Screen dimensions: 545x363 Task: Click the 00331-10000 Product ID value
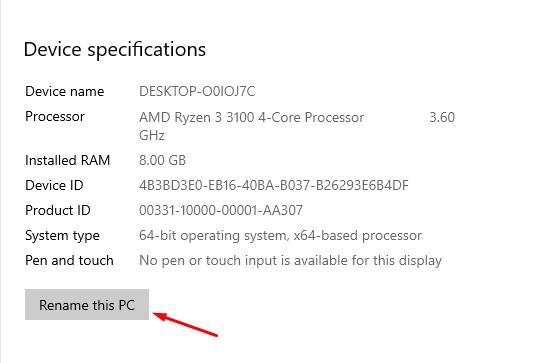[221, 210]
